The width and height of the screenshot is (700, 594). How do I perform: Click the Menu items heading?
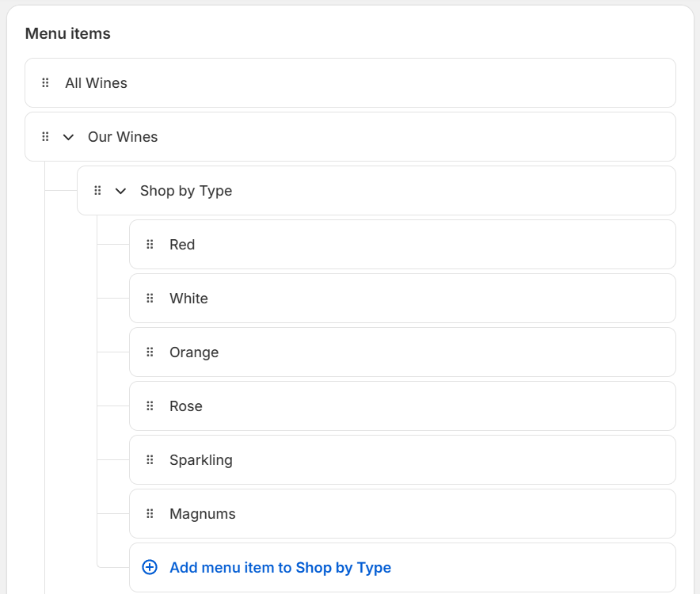point(69,33)
